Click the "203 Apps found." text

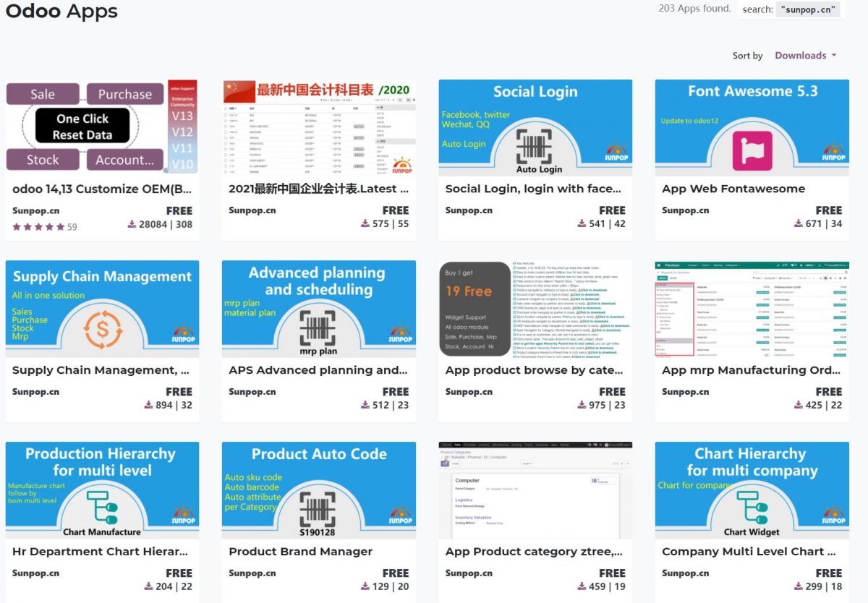[x=694, y=9]
